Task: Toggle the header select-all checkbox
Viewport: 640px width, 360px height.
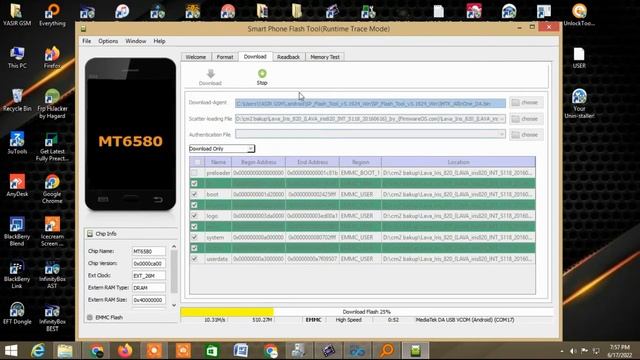Action: coord(198,162)
